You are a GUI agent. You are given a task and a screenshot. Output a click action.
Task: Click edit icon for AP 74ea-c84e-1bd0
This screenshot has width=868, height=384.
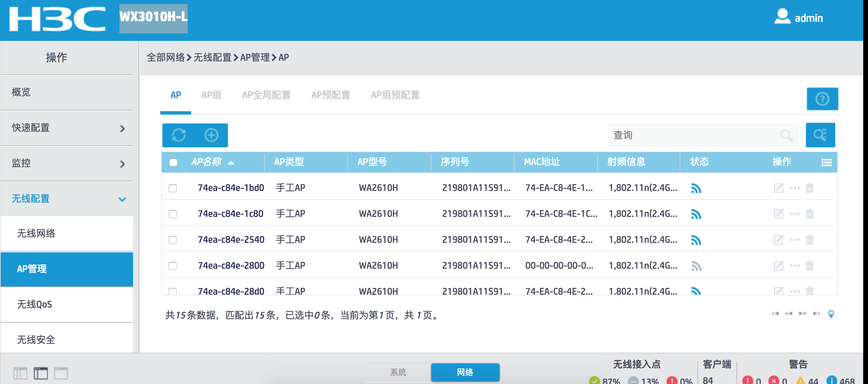coord(778,188)
